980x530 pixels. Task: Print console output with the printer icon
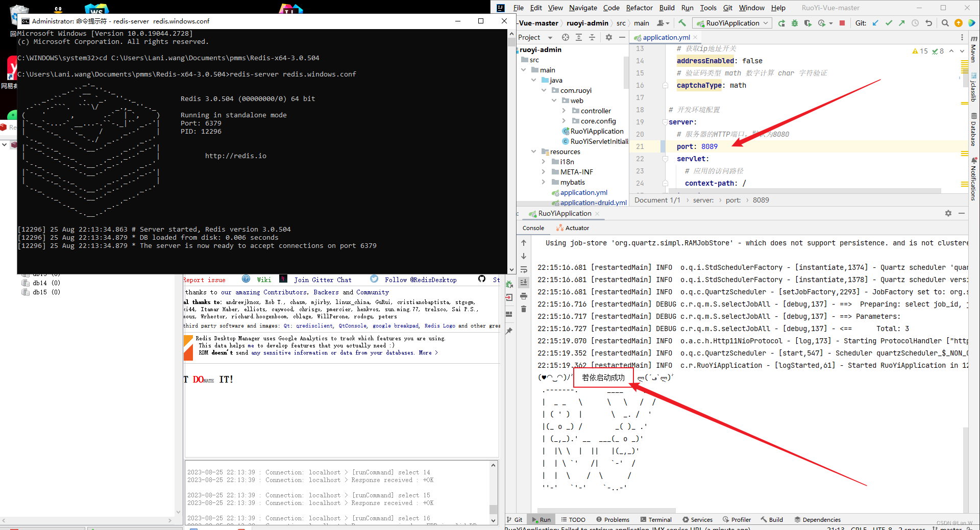coord(524,296)
